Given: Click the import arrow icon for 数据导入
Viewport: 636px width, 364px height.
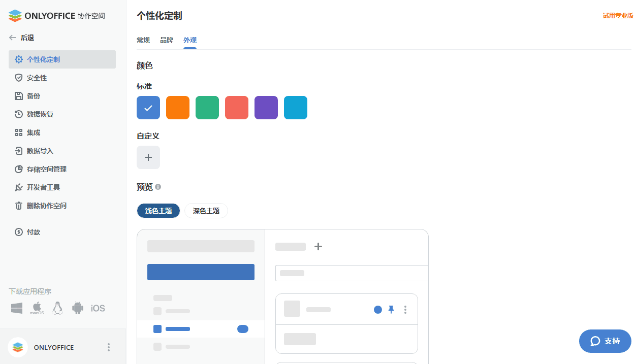Looking at the screenshot, I should (19, 151).
